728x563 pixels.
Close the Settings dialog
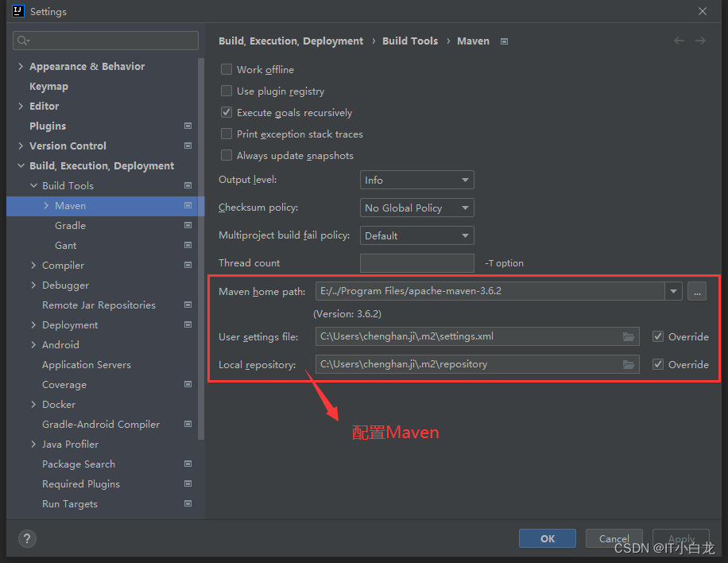pyautogui.click(x=703, y=11)
